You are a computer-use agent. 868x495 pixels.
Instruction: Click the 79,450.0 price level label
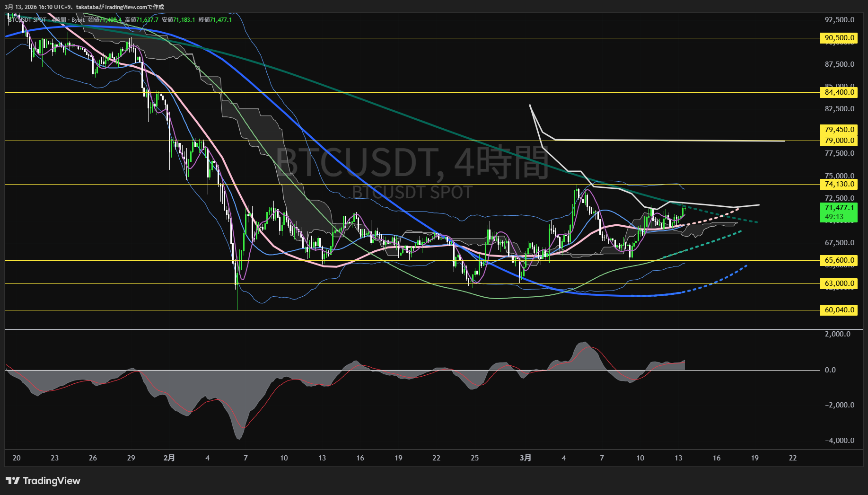[x=839, y=130]
